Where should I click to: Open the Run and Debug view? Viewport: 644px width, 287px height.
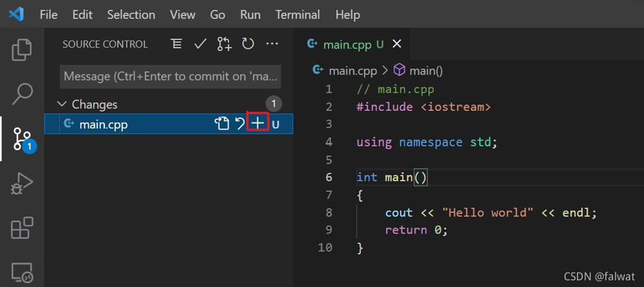(x=22, y=183)
